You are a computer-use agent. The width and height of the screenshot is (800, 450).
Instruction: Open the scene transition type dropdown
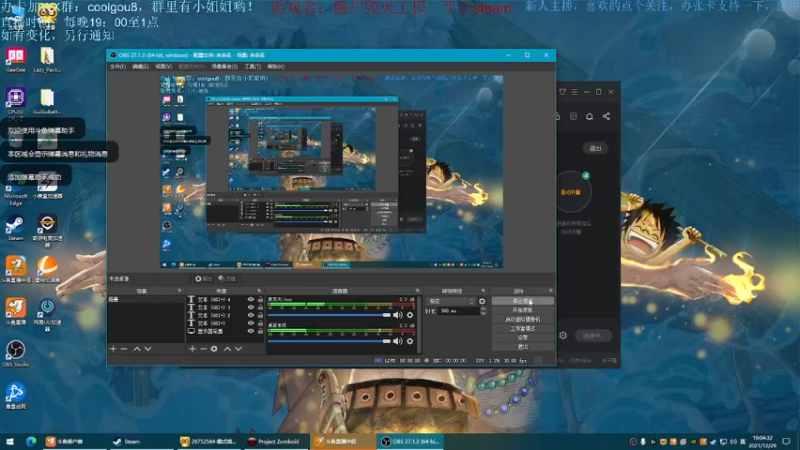coord(451,302)
